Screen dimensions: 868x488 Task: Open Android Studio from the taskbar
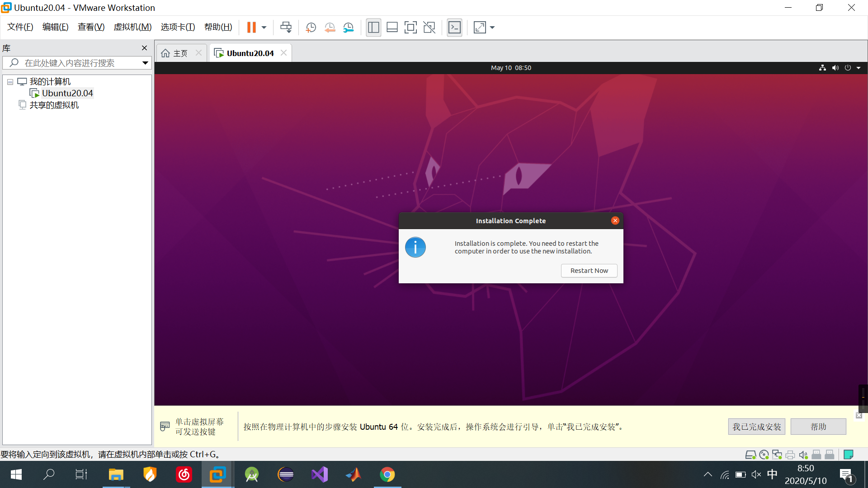tap(252, 474)
